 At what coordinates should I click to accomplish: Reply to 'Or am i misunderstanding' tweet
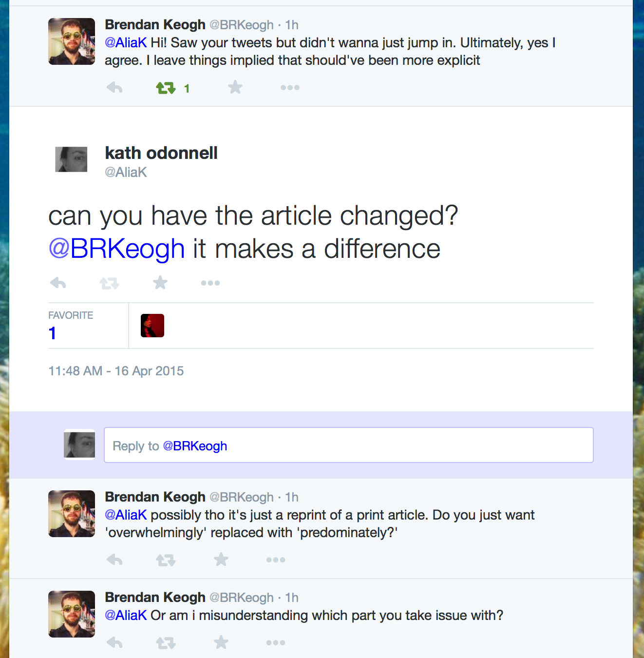coord(114,643)
